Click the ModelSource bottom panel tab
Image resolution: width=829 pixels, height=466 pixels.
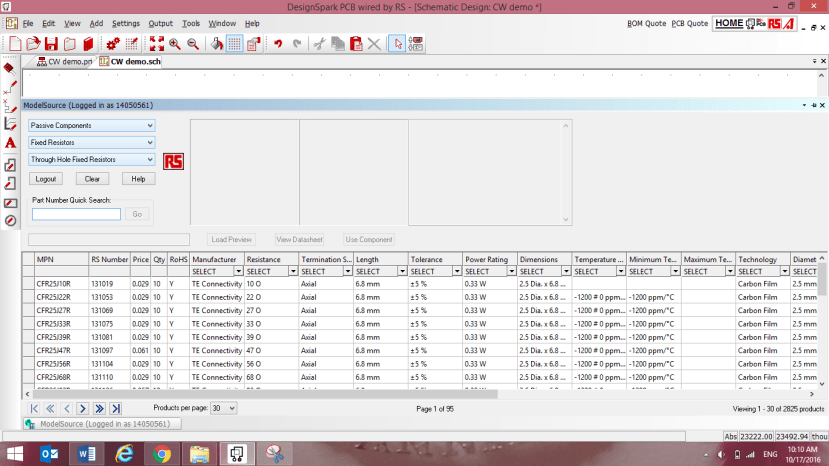103,424
